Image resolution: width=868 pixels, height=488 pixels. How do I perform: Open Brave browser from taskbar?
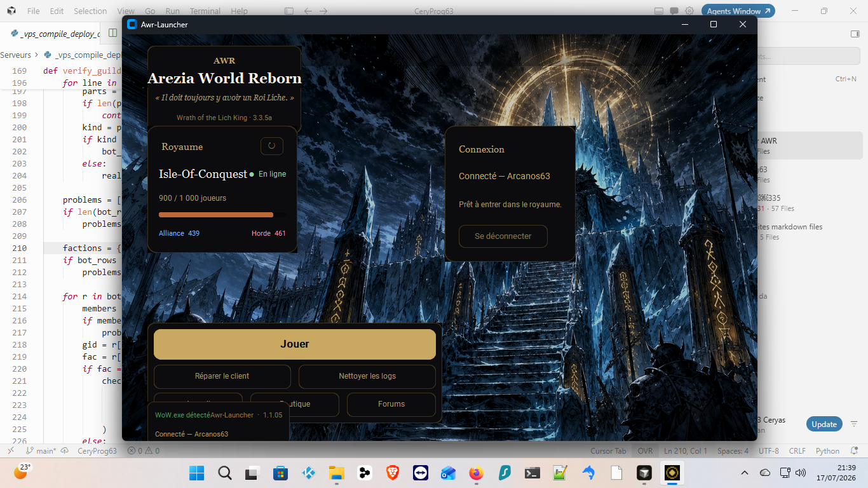pos(392,473)
